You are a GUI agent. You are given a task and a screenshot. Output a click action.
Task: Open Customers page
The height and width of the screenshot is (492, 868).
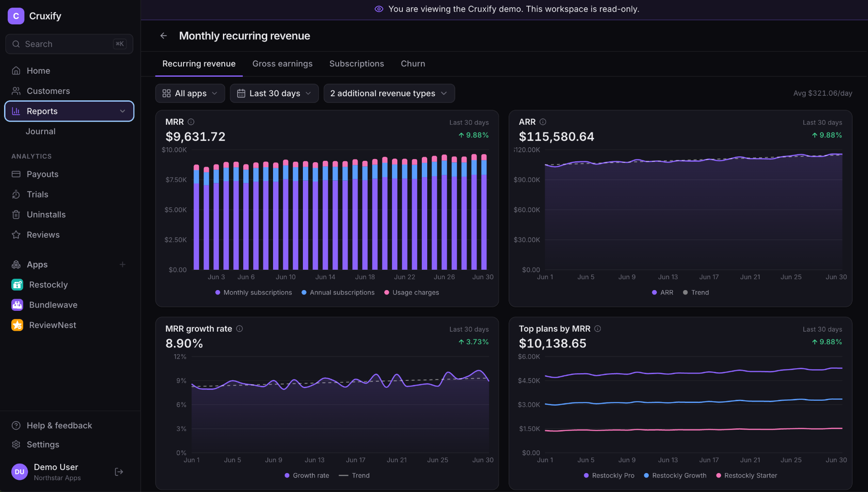click(x=69, y=91)
